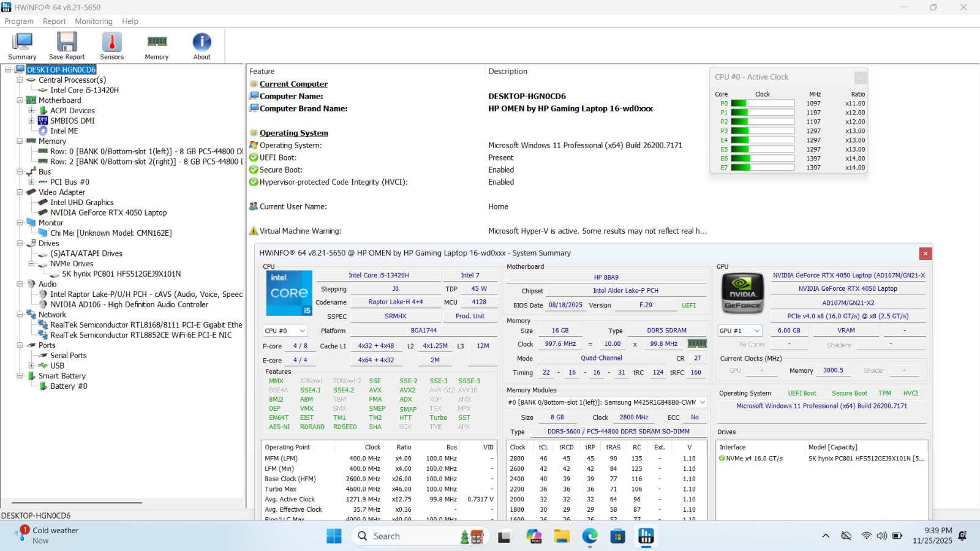
Task: Click the Intel Core i5 logo
Action: [x=289, y=293]
